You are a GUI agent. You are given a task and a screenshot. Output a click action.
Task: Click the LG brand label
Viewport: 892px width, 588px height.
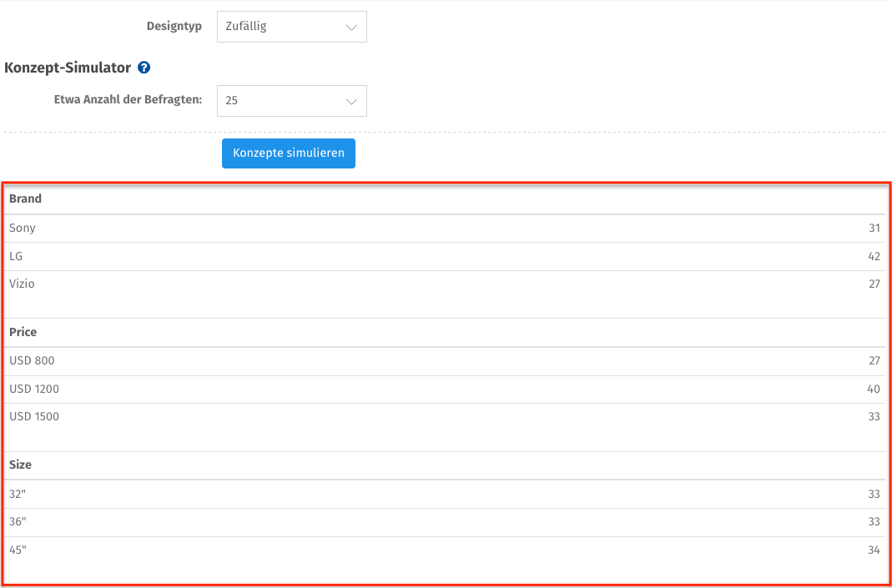point(16,256)
